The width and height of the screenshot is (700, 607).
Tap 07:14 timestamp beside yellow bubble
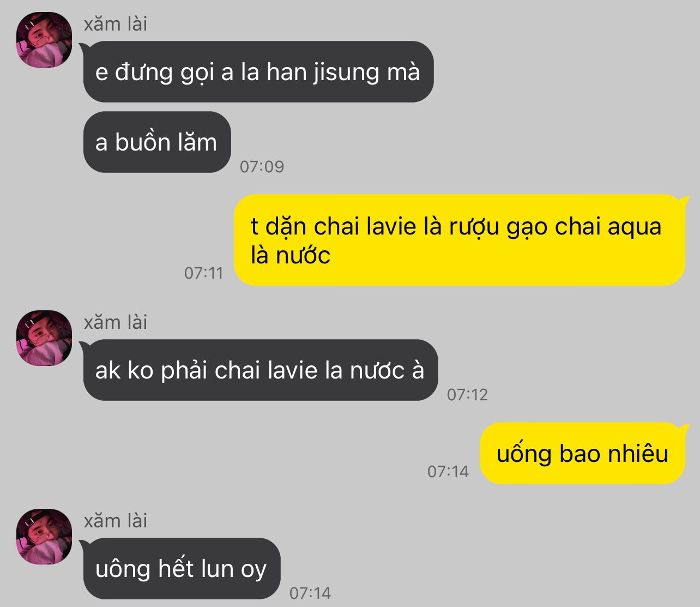(448, 471)
